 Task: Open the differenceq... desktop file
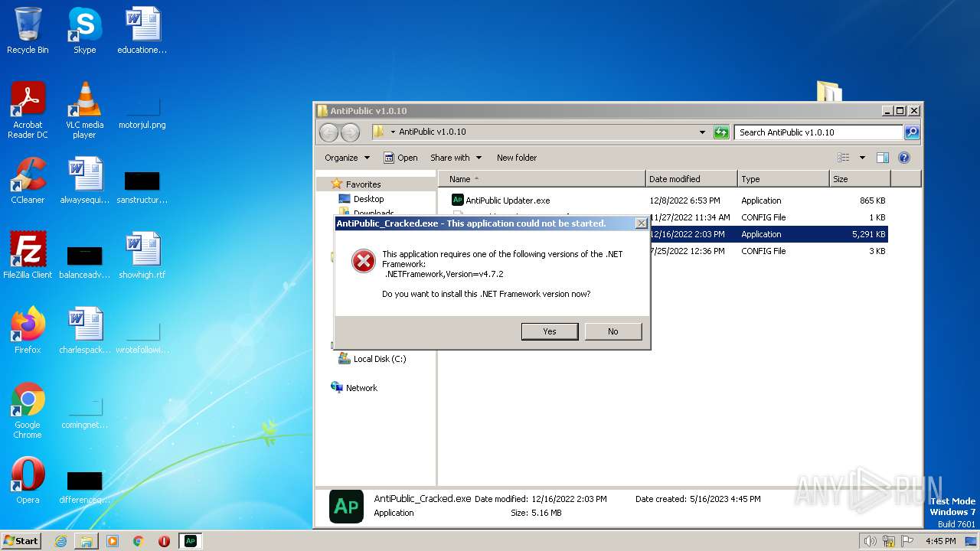click(84, 487)
